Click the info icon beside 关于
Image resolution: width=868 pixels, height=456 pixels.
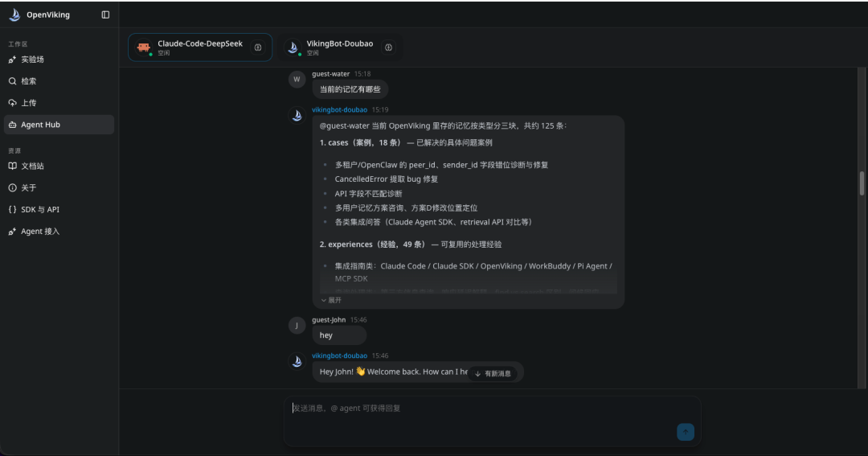pyautogui.click(x=12, y=188)
